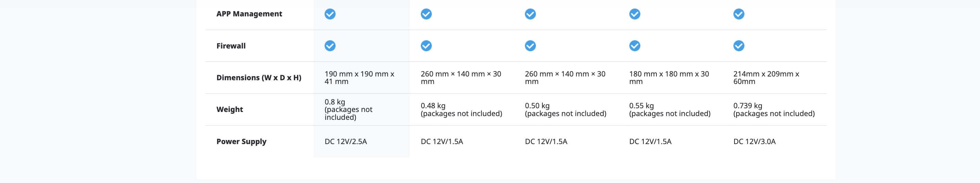Click APP Management checkmark in last product column
The height and width of the screenshot is (183, 980).
point(739,14)
